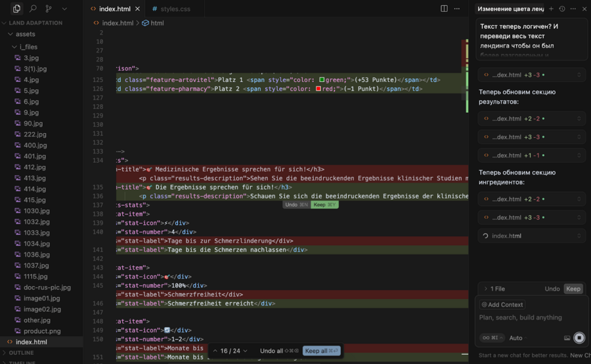Viewport: 591px width, 364px height.
Task: Open the Explorer view icon
Action: point(16,9)
